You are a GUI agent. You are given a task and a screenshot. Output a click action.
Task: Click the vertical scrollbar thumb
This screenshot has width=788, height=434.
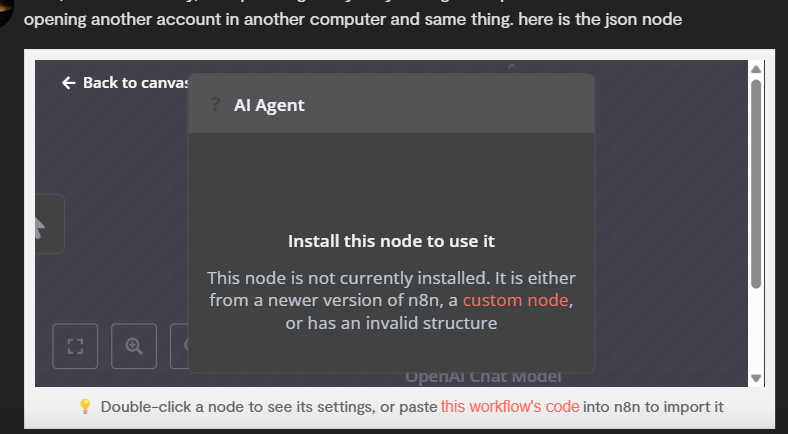coord(756,180)
